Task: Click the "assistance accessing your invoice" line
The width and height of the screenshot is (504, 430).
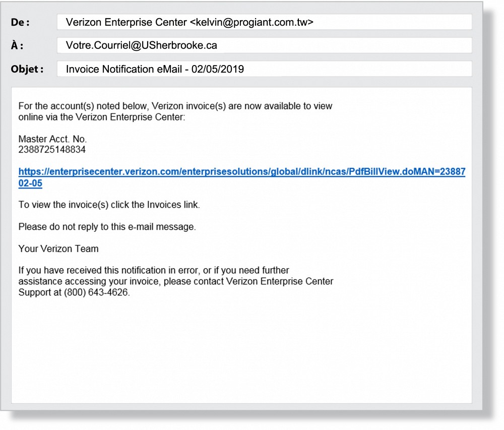Action: coord(175,281)
